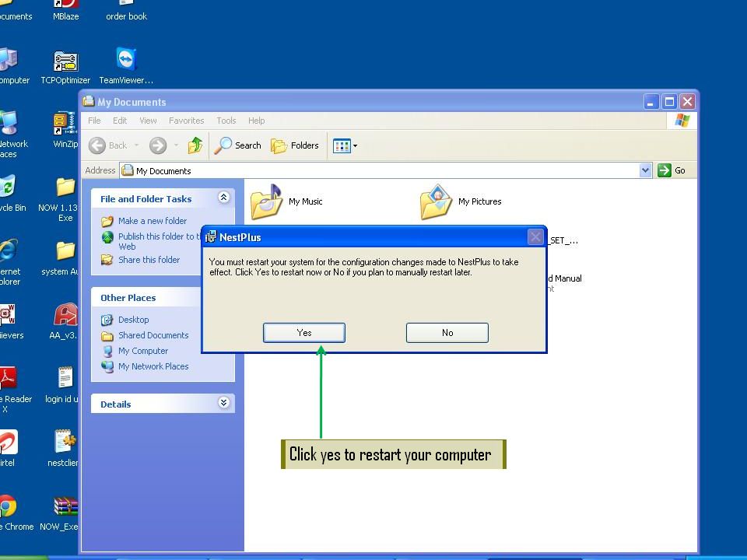This screenshot has width=747, height=560.
Task: Close the NestPlus dialog with X
Action: [x=535, y=236]
